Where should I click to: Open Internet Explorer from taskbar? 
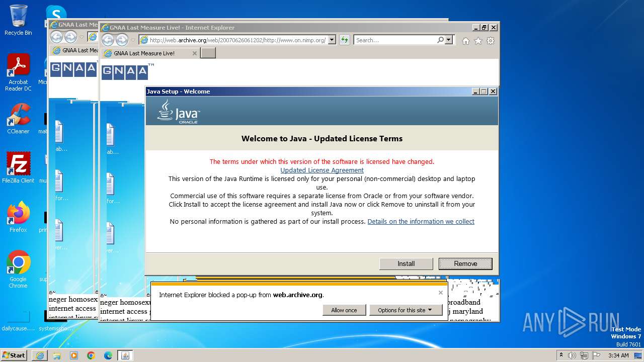(x=40, y=355)
